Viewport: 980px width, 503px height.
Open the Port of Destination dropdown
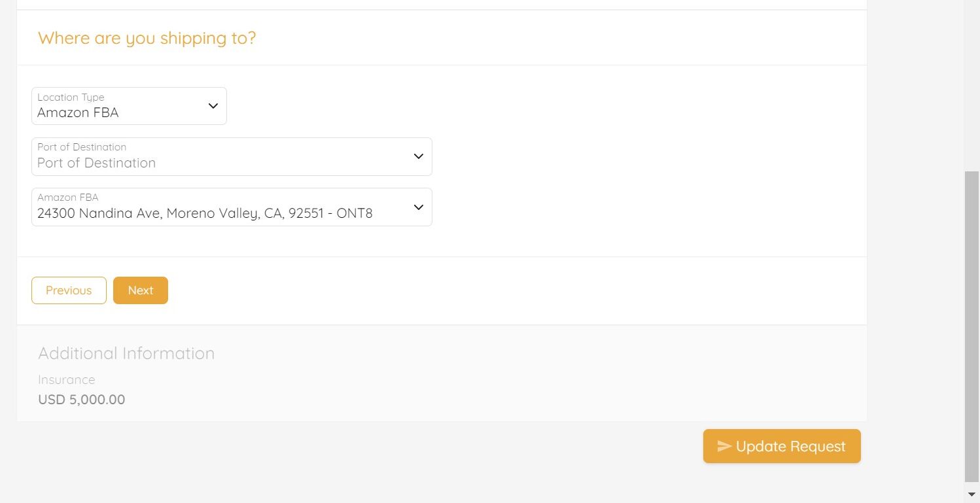232,156
